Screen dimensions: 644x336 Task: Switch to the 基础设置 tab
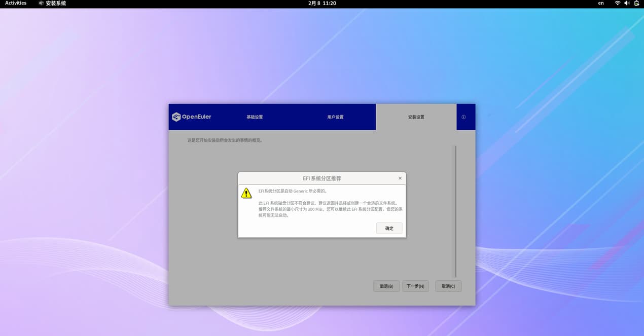(255, 117)
